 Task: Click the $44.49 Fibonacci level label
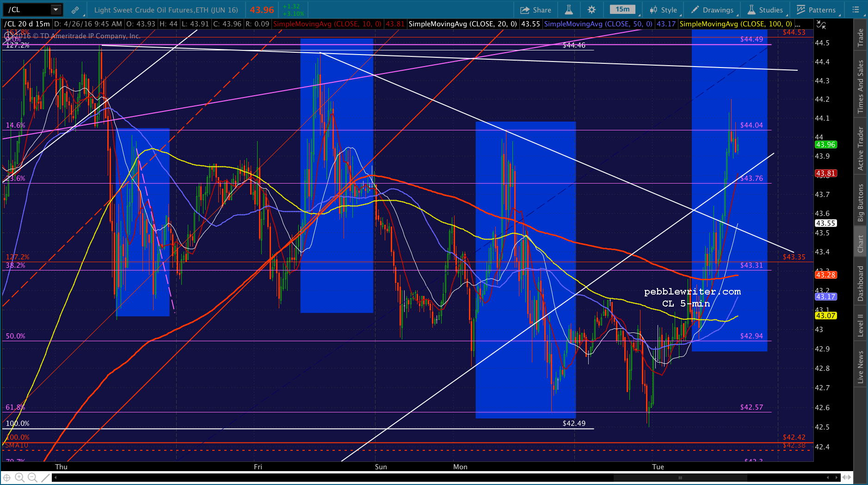pos(751,39)
